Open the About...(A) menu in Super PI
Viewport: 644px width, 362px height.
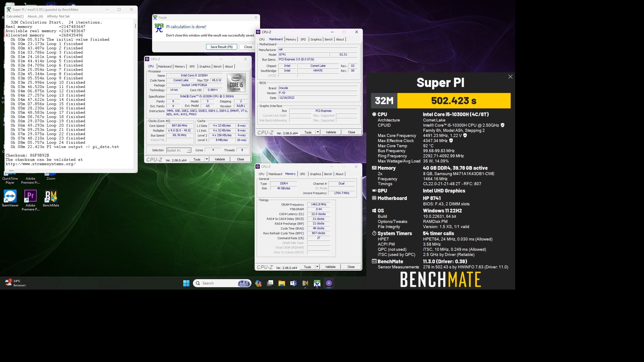click(35, 16)
